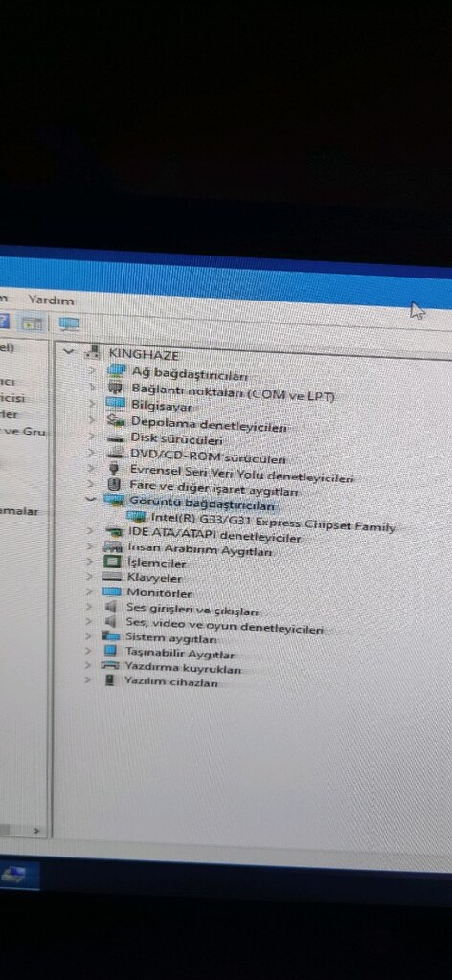Select the Bilgisayar label
452x980 pixels.
point(161,406)
